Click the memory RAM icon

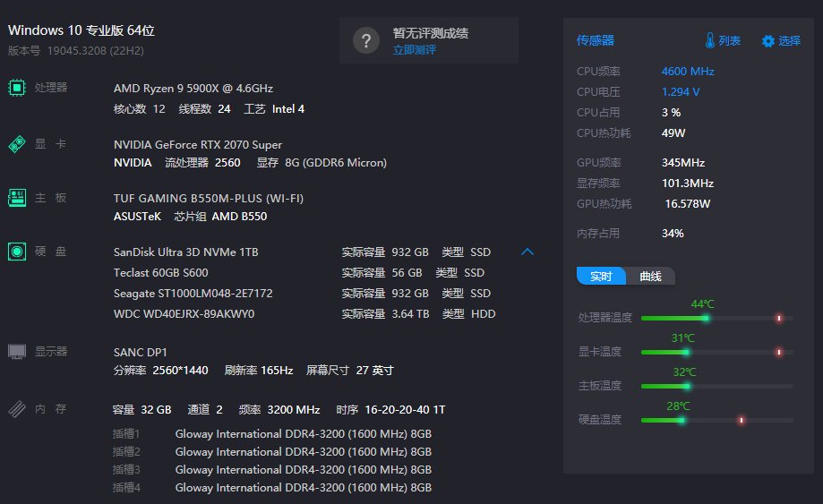[x=17, y=408]
